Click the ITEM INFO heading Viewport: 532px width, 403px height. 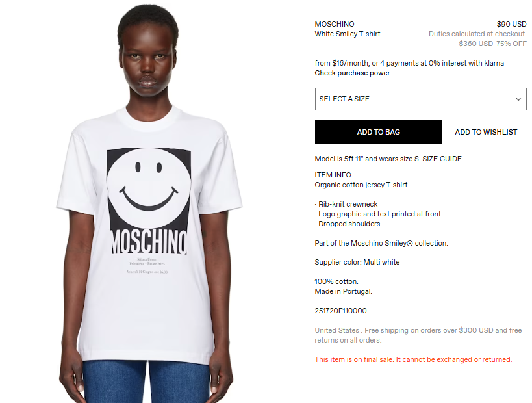click(333, 175)
